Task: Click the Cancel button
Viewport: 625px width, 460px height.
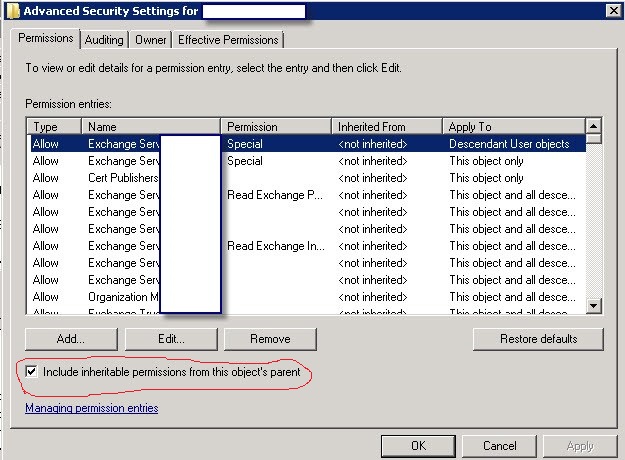Action: pos(499,446)
